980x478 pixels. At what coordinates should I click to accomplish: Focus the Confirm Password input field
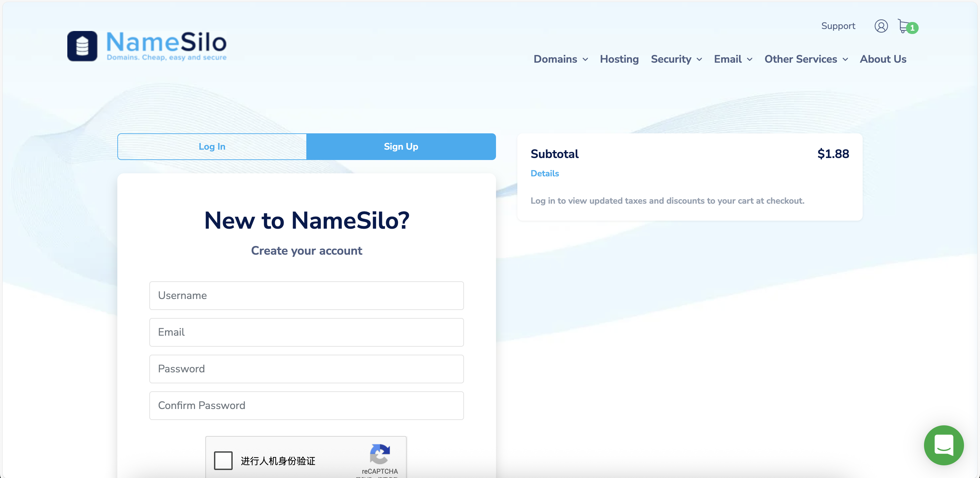click(x=306, y=406)
